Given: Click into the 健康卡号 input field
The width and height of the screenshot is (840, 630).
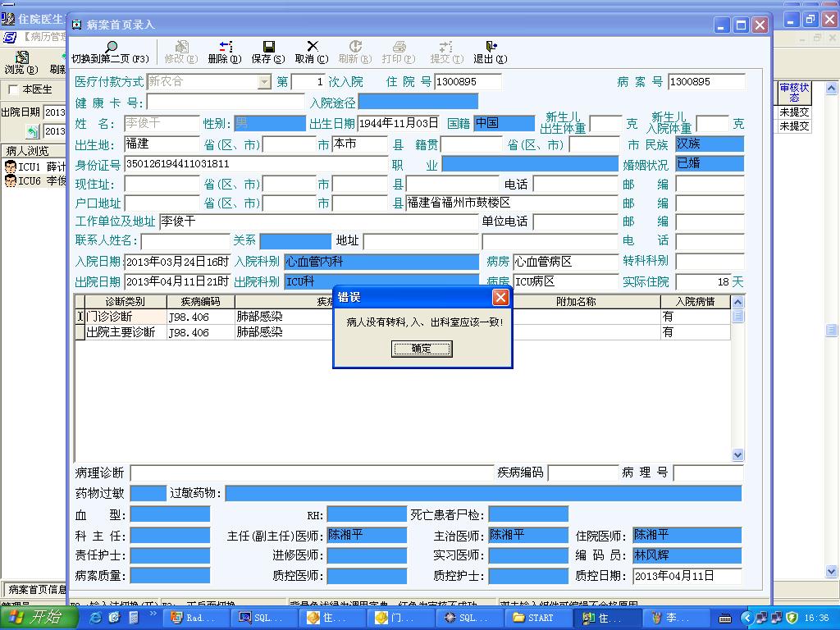Looking at the screenshot, I should click(x=225, y=103).
